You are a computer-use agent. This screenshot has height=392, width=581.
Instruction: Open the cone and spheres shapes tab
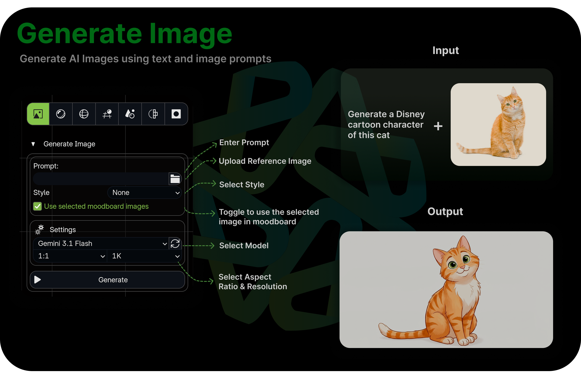(x=130, y=114)
